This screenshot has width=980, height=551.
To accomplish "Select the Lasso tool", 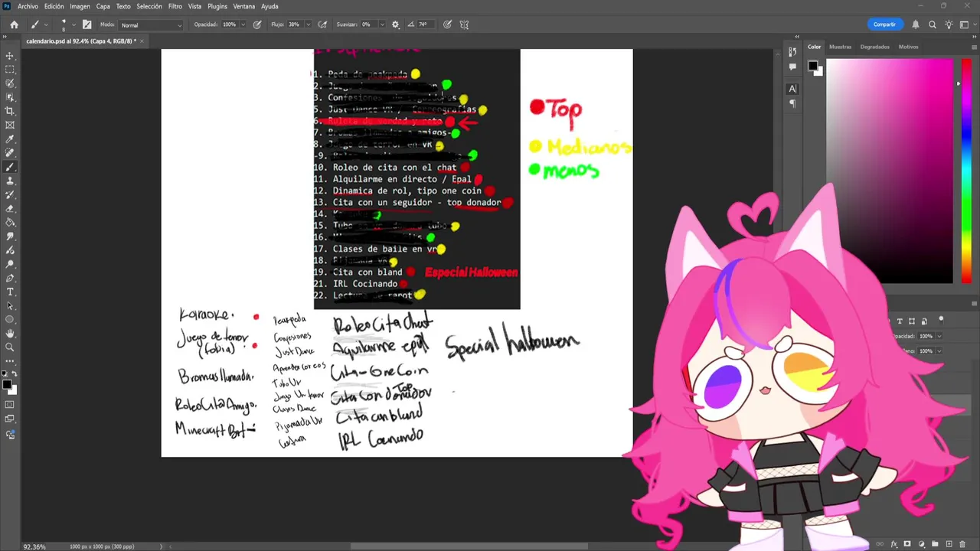I will (x=10, y=83).
